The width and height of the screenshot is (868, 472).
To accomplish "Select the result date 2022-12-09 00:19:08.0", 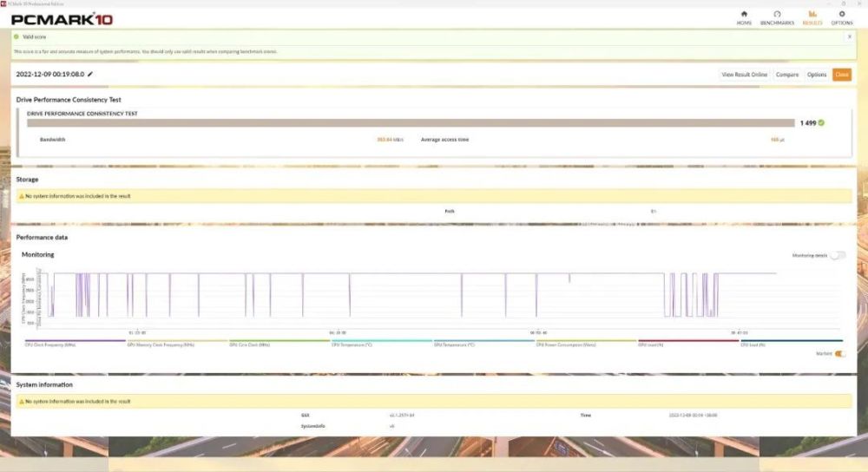I will tap(49, 74).
